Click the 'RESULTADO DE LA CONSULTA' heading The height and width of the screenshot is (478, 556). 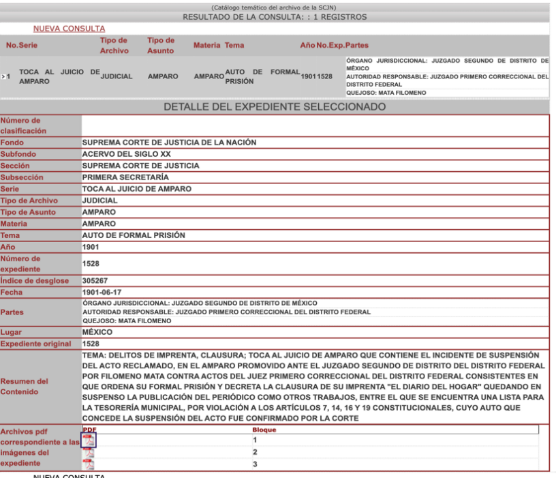click(x=274, y=17)
